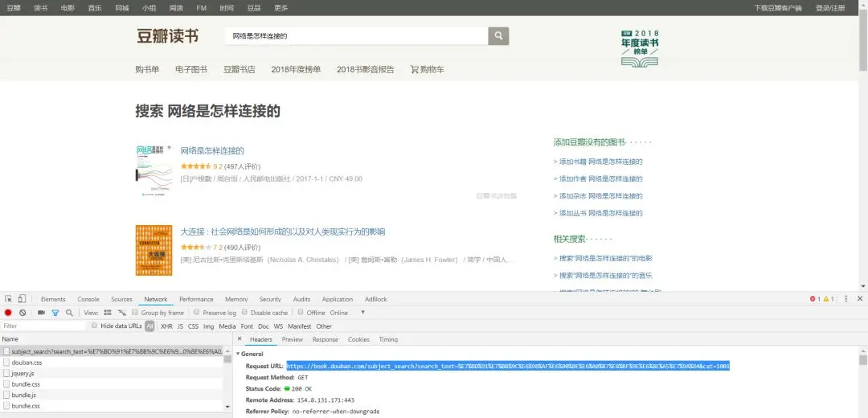Show the Response tab of request
The image size is (868, 418).
[325, 339]
